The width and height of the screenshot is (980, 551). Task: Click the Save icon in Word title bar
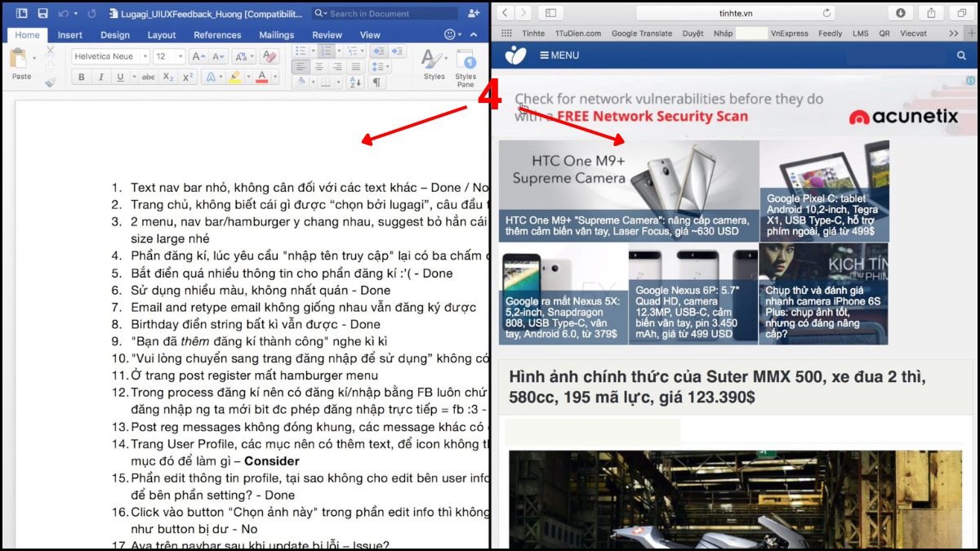click(42, 13)
